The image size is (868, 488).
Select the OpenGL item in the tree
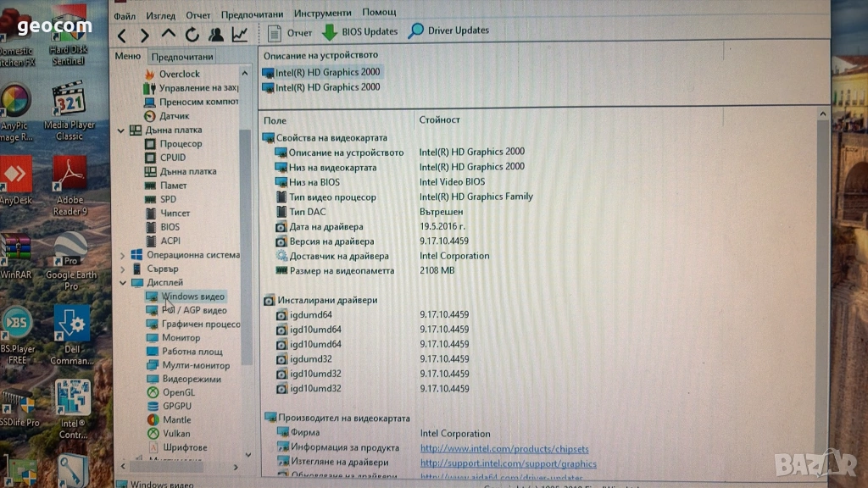click(x=178, y=392)
